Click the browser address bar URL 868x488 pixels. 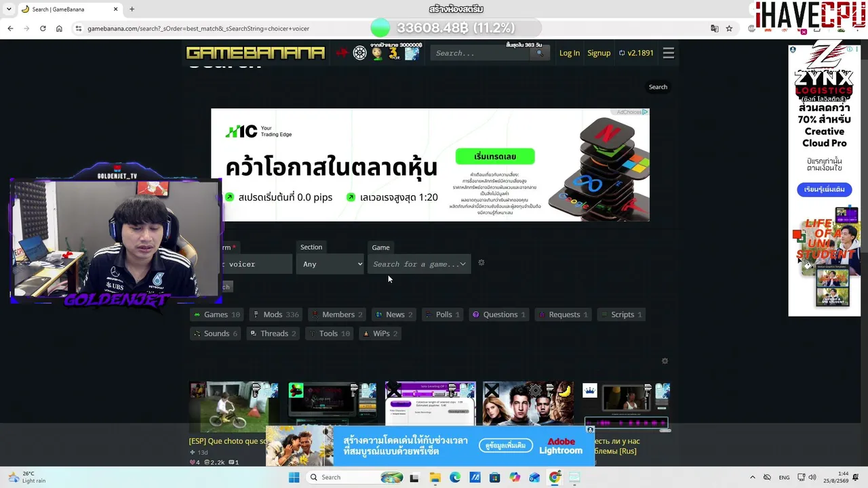coord(198,28)
